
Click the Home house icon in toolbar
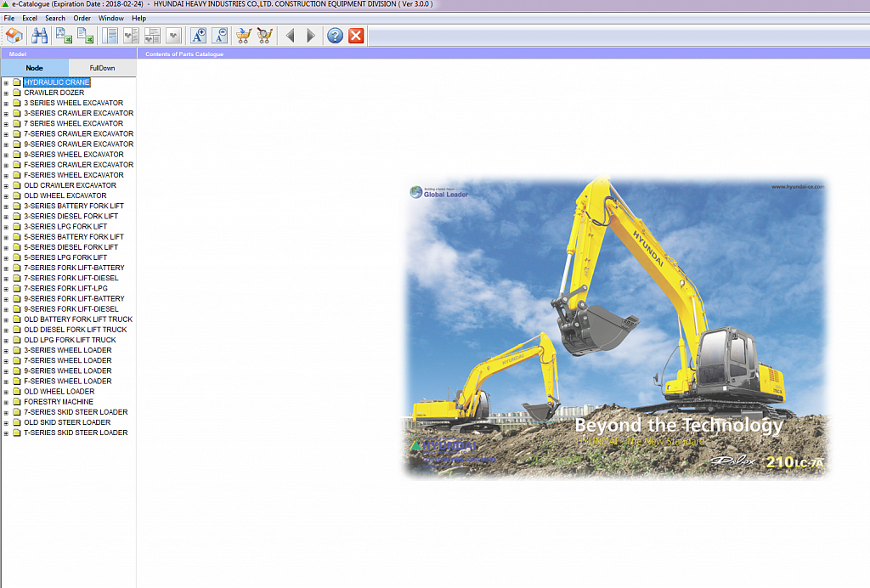coord(14,36)
